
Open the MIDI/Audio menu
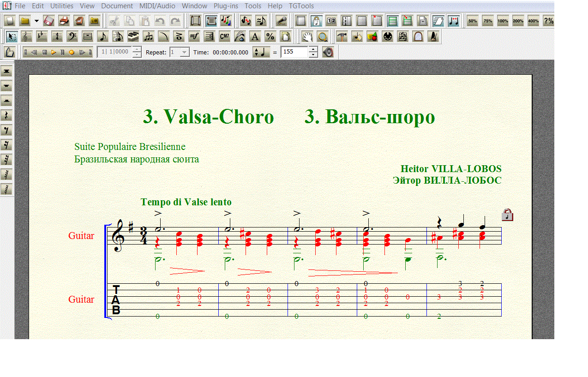coord(157,6)
